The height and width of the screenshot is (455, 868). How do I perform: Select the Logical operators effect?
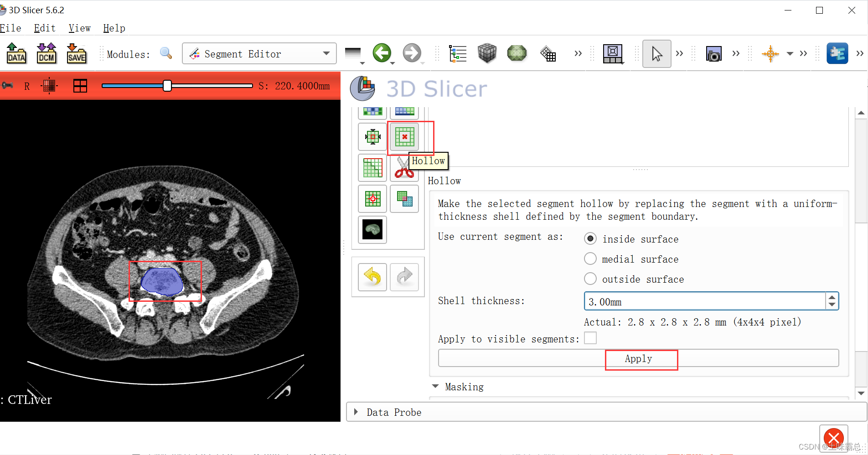tap(404, 199)
